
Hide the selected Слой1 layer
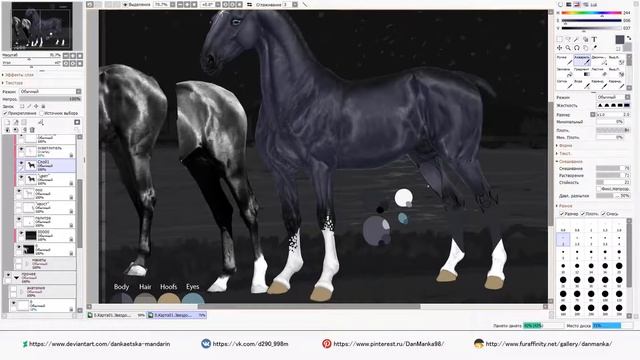(x=21, y=163)
